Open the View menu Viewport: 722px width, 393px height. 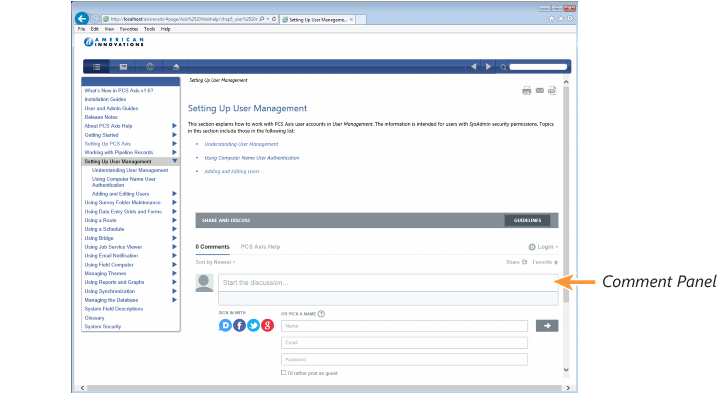109,29
